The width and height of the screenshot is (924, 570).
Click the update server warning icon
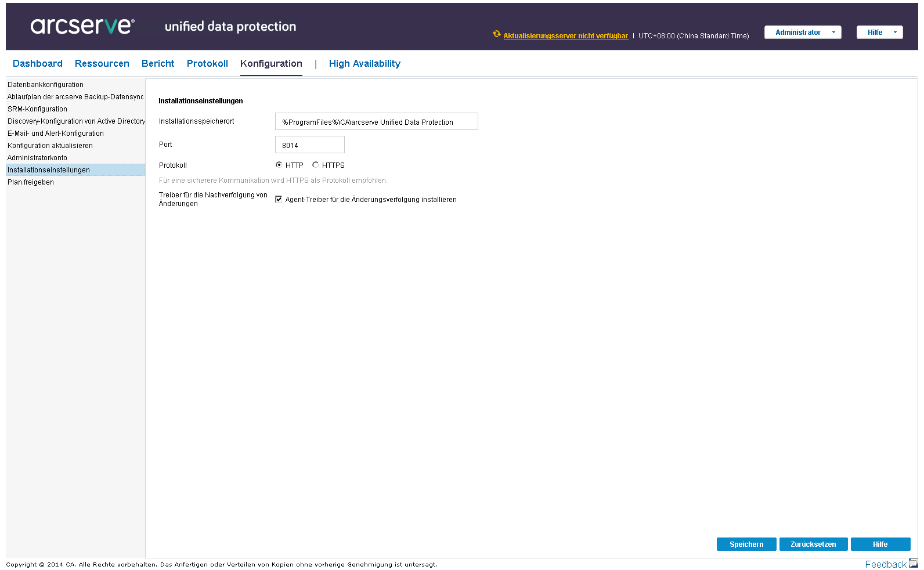click(496, 34)
